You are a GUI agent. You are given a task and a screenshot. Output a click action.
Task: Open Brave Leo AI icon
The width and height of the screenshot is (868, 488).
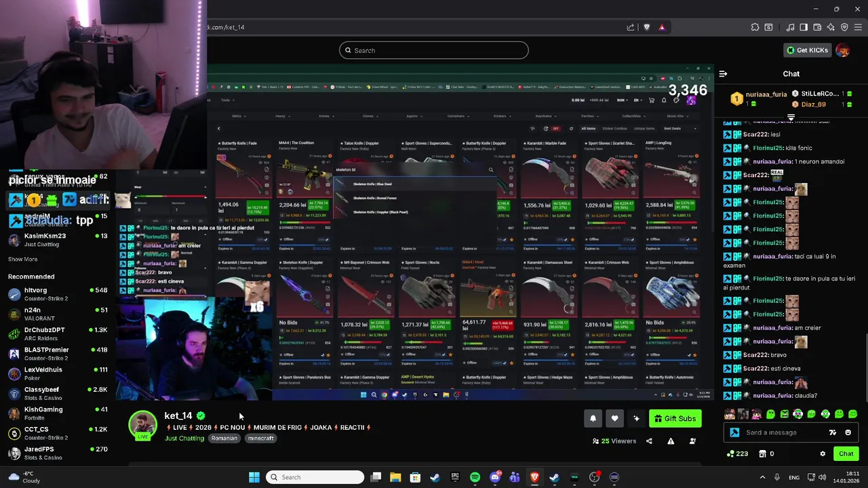(x=831, y=27)
